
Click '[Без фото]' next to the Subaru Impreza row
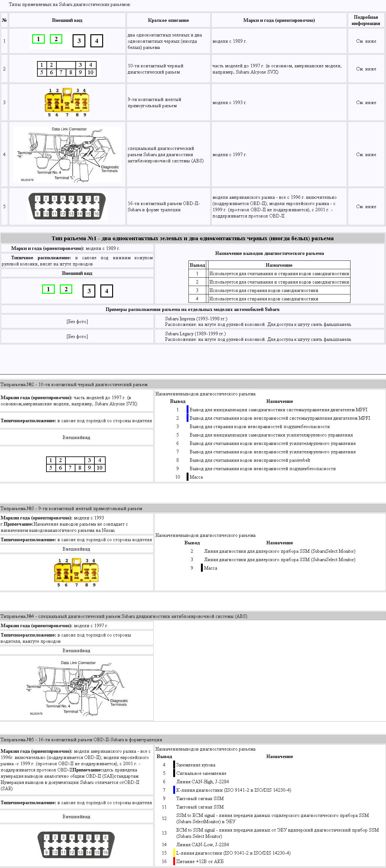[x=77, y=322]
